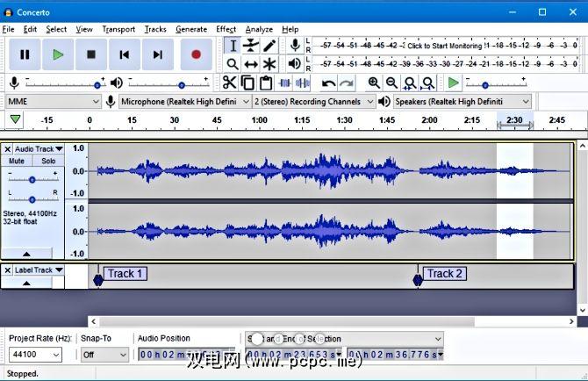Click the green Play button
Image resolution: width=588 pixels, height=381 pixels.
tap(58, 54)
